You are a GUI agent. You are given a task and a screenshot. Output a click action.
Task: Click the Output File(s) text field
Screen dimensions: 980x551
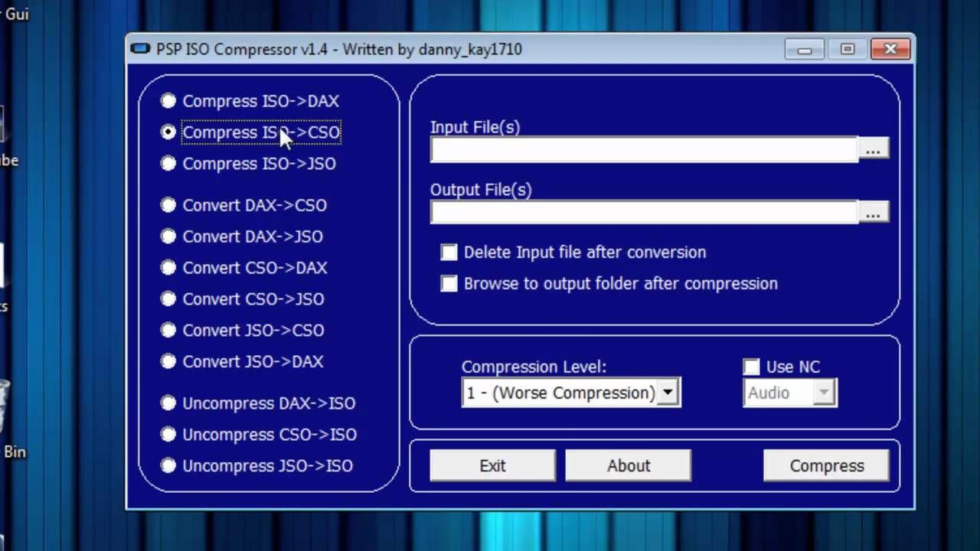[x=644, y=212]
